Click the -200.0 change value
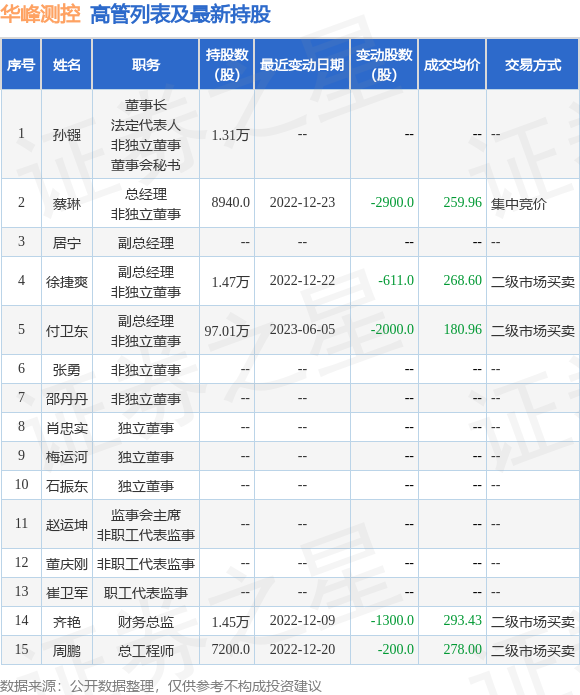Image resolution: width=580 pixels, height=695 pixels. click(396, 649)
